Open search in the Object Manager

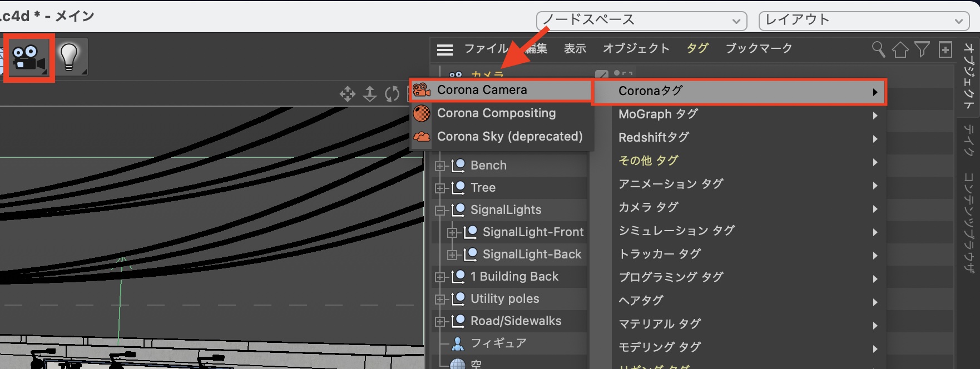pyautogui.click(x=878, y=49)
